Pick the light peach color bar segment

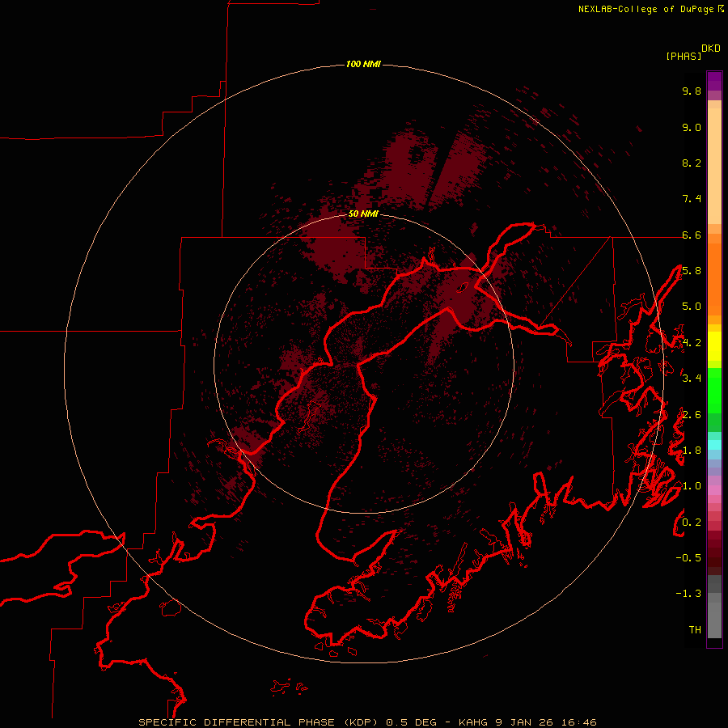(x=714, y=166)
